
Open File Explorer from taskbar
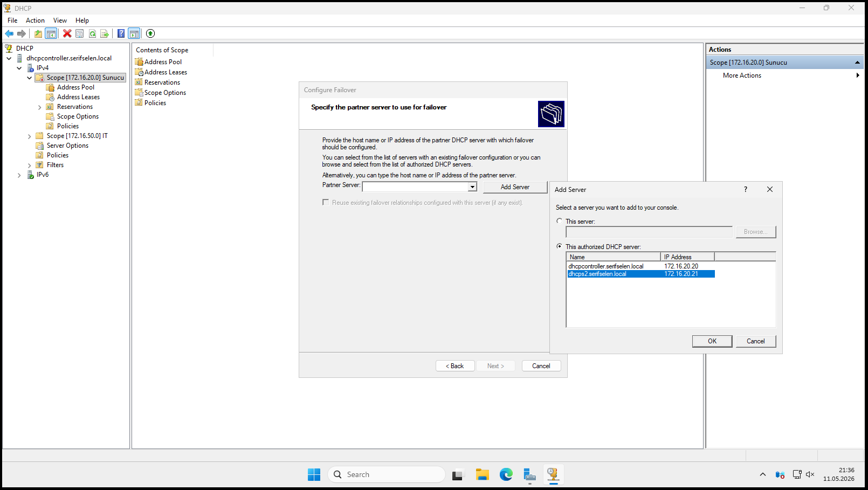tap(483, 474)
